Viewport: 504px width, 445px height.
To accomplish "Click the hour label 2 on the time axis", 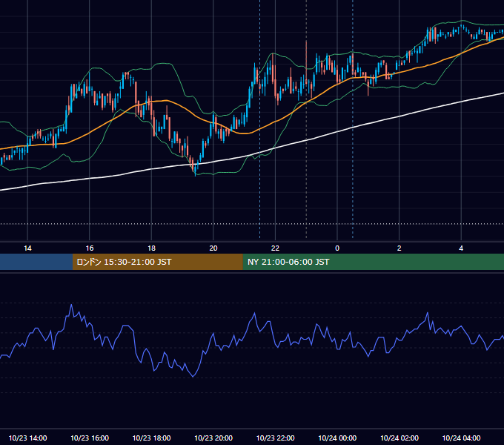I will click(399, 248).
